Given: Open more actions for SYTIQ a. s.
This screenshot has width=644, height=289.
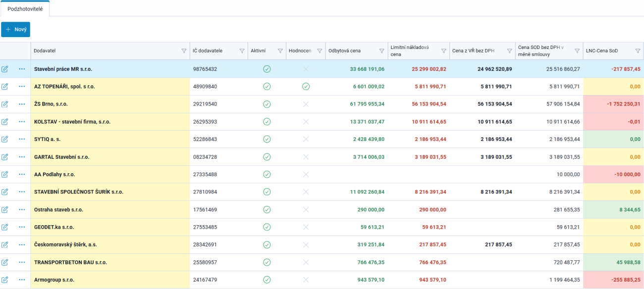Looking at the screenshot, I should (22, 139).
